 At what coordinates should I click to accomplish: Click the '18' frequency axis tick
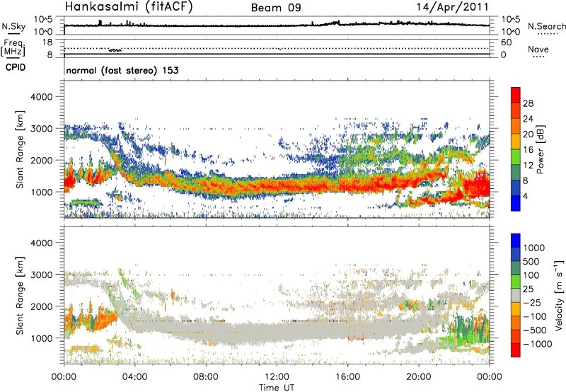point(47,42)
